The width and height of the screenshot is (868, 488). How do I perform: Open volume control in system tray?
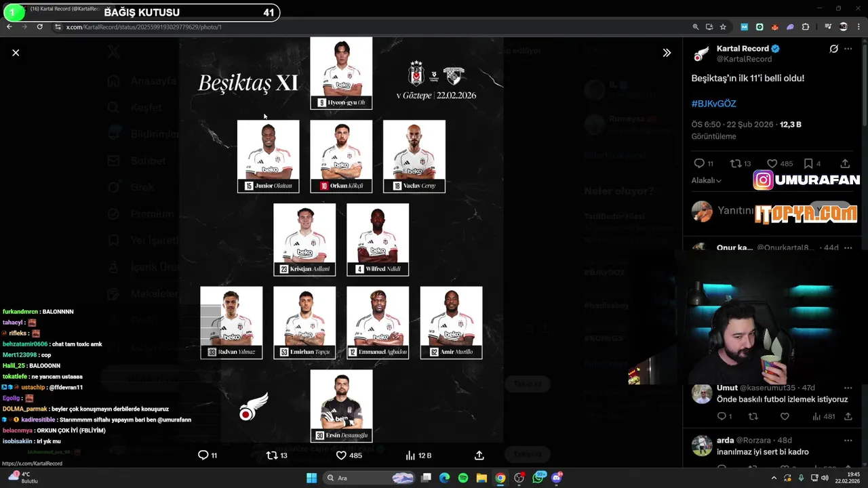tap(825, 478)
